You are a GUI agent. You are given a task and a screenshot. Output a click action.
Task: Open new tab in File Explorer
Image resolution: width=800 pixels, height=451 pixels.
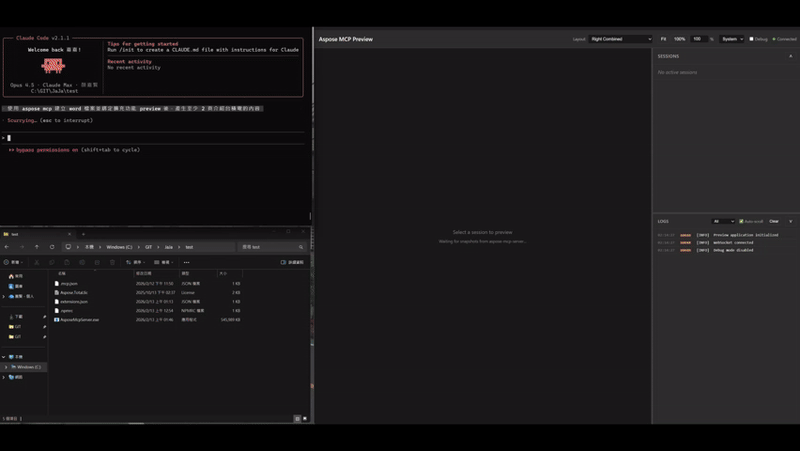point(83,234)
